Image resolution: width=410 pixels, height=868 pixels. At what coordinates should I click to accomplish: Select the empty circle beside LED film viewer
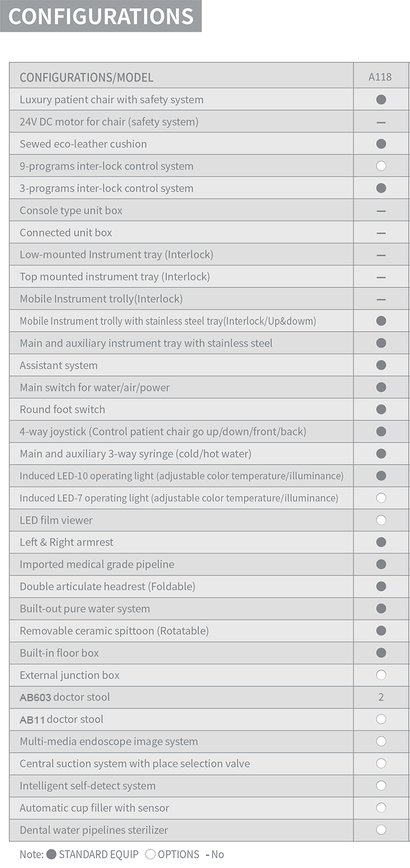pos(381,520)
